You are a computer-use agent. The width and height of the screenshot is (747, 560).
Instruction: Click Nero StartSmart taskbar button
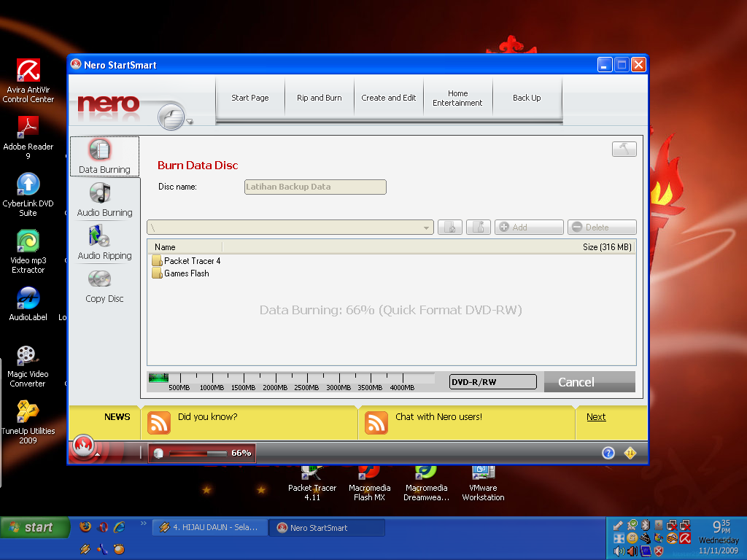(327, 528)
